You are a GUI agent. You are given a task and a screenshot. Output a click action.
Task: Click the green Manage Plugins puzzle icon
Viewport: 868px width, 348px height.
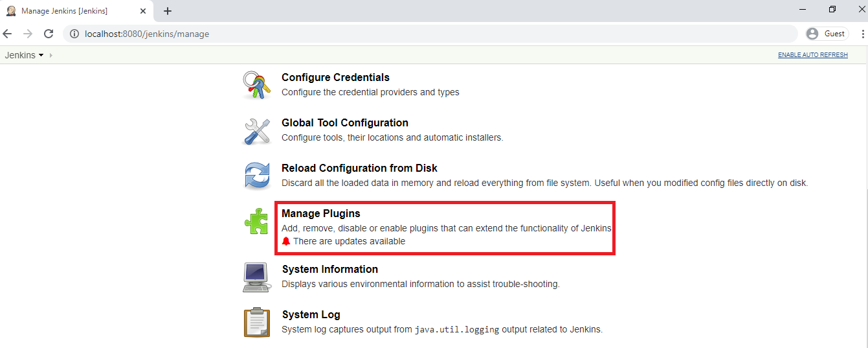click(x=256, y=221)
